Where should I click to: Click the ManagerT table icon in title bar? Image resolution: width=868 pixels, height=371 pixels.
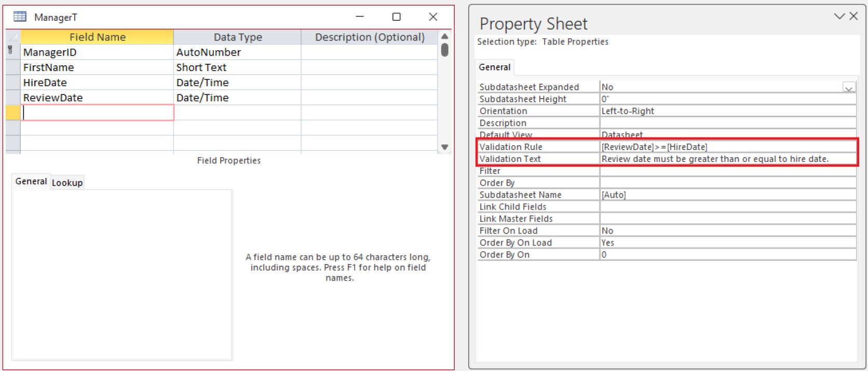click(20, 17)
